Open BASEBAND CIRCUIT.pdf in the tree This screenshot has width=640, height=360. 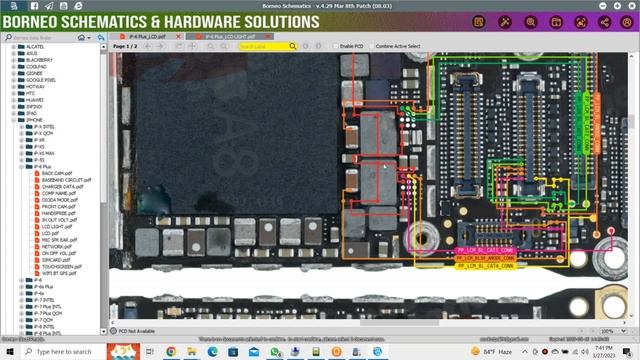(67, 180)
